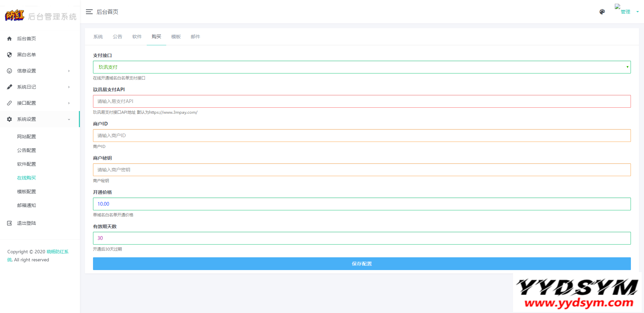Open the 管理 user dropdown arrow

point(637,12)
